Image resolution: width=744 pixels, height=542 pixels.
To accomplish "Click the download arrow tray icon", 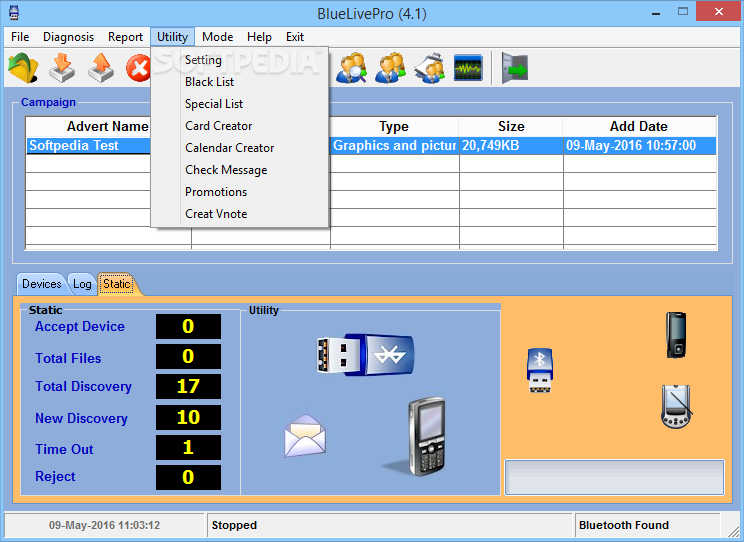I will (x=62, y=68).
